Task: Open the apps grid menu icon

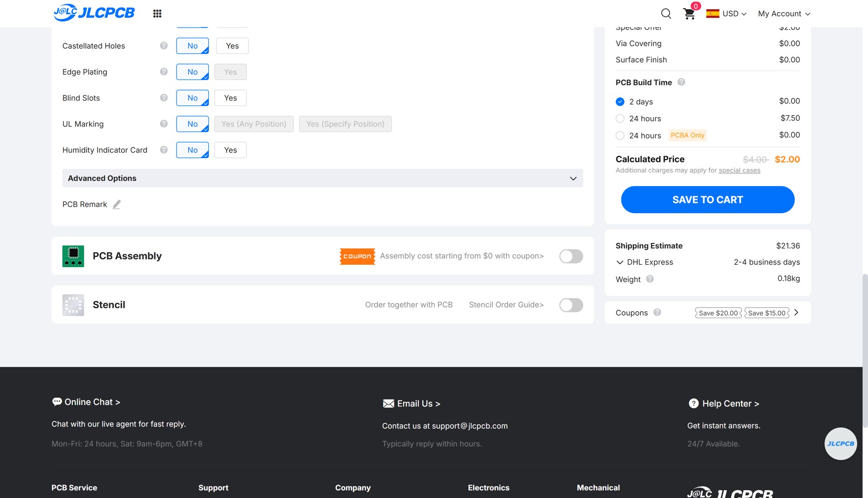Action: pos(157,13)
